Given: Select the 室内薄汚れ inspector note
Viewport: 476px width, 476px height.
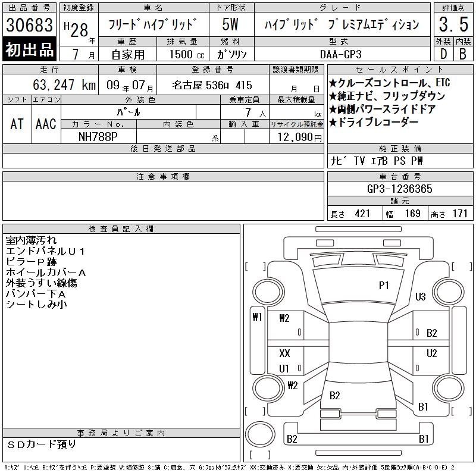Looking at the screenshot, I should pos(31,240).
